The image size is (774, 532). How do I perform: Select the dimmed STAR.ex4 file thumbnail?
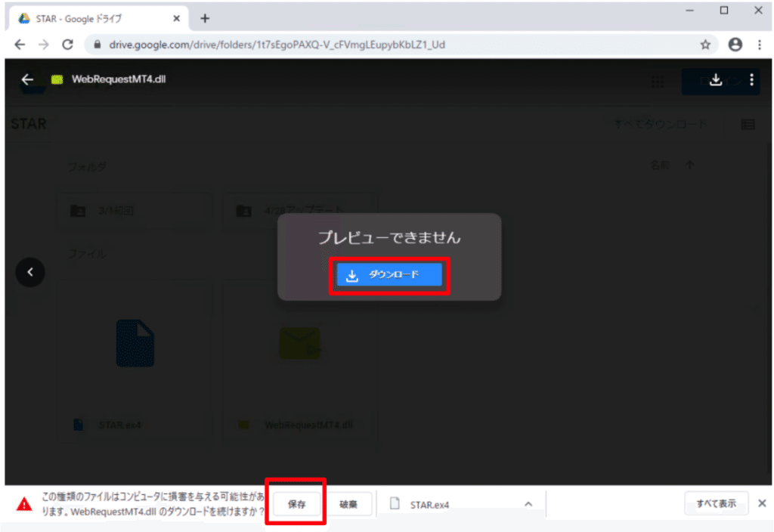point(136,360)
